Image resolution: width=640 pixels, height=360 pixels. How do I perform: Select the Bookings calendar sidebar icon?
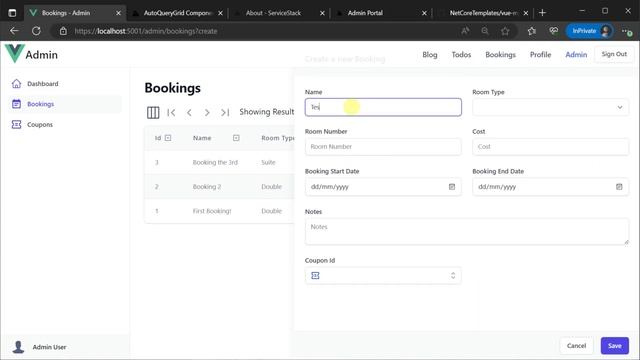(16, 104)
